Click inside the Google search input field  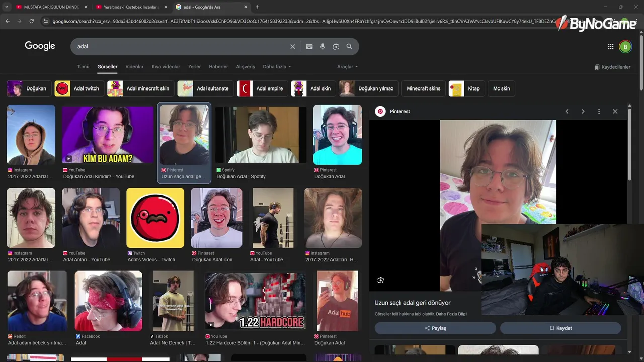[x=181, y=46]
